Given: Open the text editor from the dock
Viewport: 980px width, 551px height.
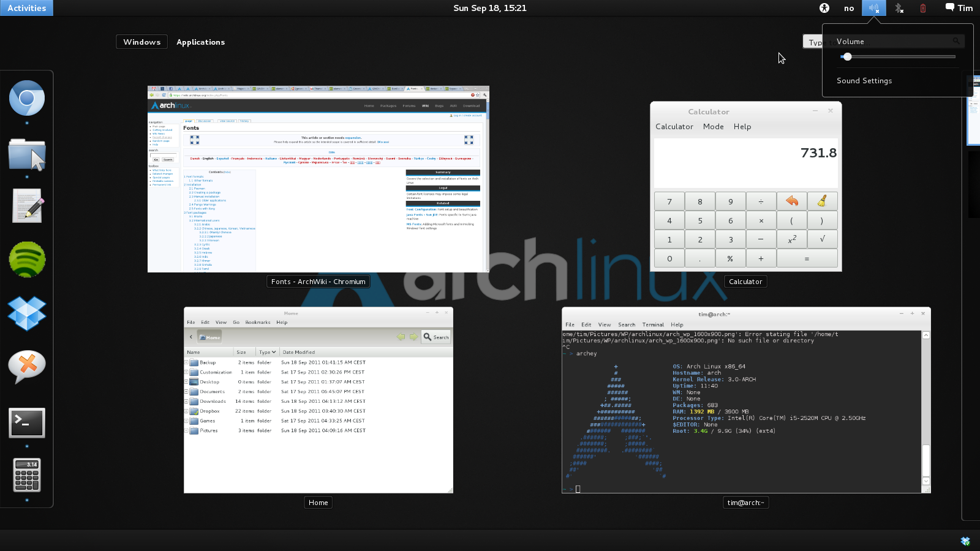Looking at the screenshot, I should pos(26,205).
